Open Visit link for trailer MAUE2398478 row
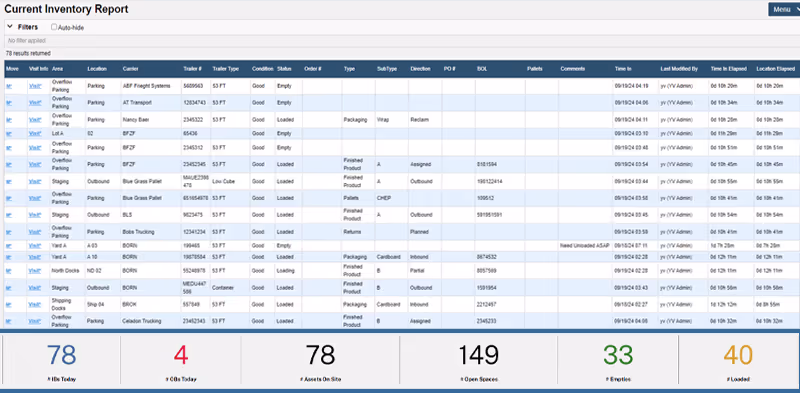Viewport: 800px width, 393px height. tap(35, 182)
